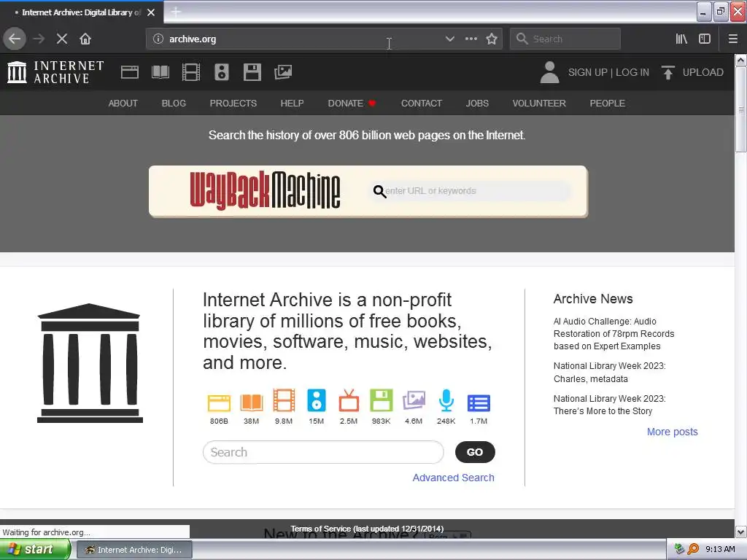Open the ABOUT menu item

click(x=123, y=104)
